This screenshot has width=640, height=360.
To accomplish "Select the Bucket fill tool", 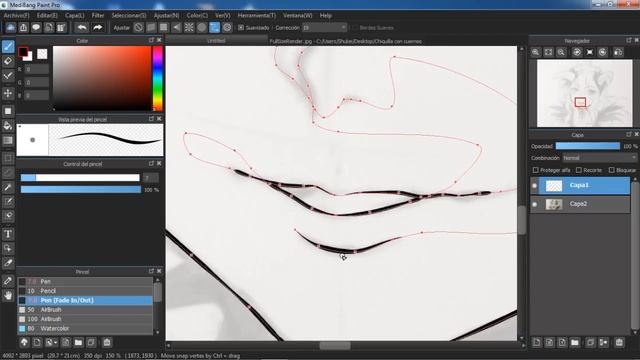I will click(x=8, y=126).
